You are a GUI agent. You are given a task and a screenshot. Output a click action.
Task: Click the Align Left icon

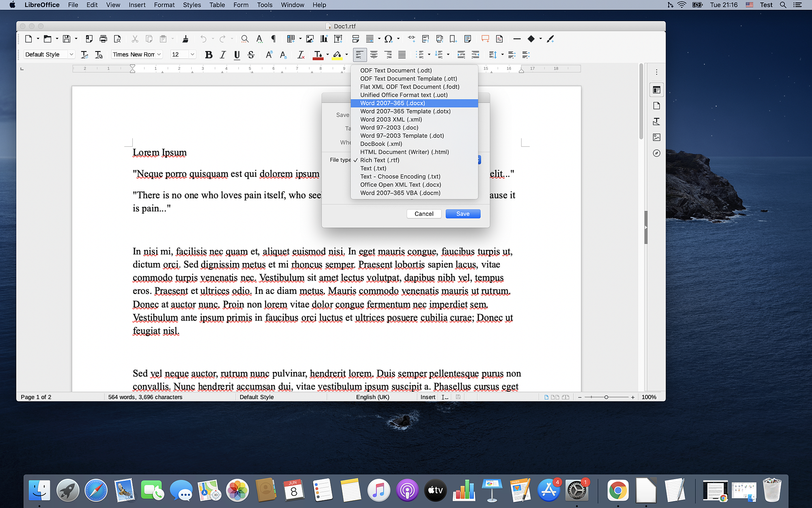(360, 54)
